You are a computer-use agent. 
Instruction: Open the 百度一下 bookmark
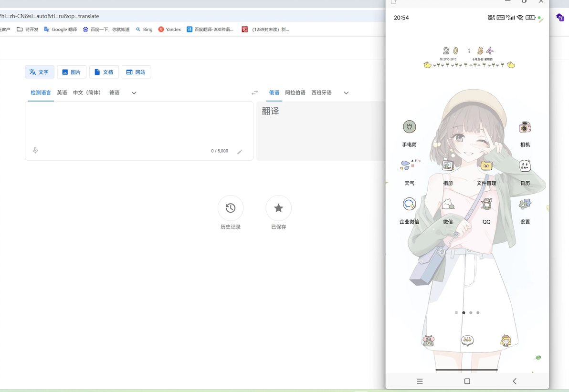[106, 30]
